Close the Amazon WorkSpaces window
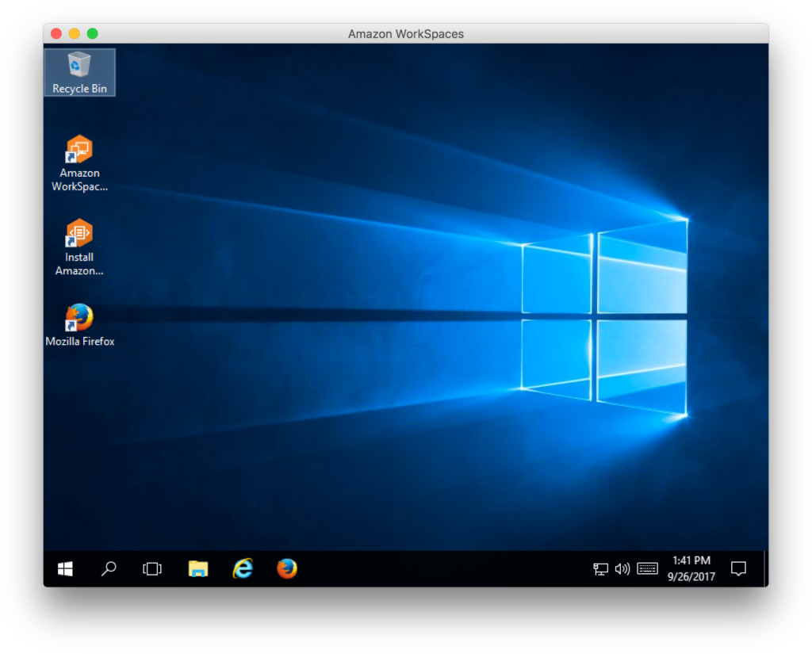Image resolution: width=812 pixels, height=654 pixels. point(56,33)
